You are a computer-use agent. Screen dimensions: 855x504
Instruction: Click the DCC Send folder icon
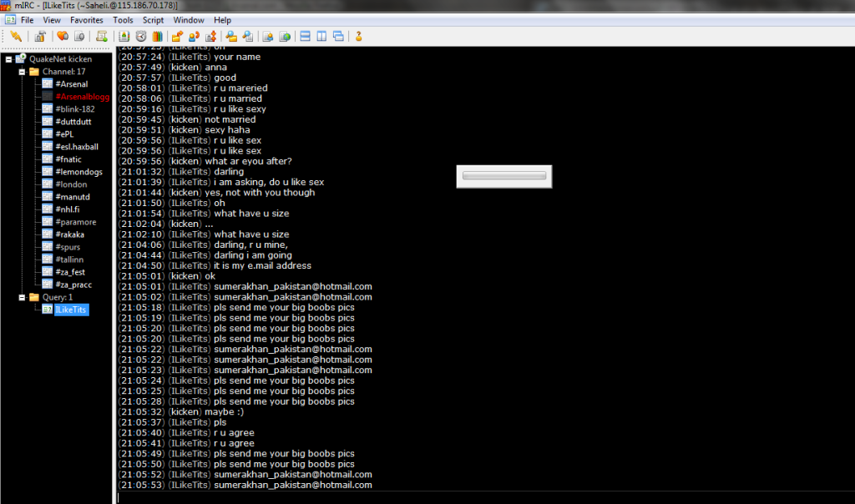click(x=176, y=37)
